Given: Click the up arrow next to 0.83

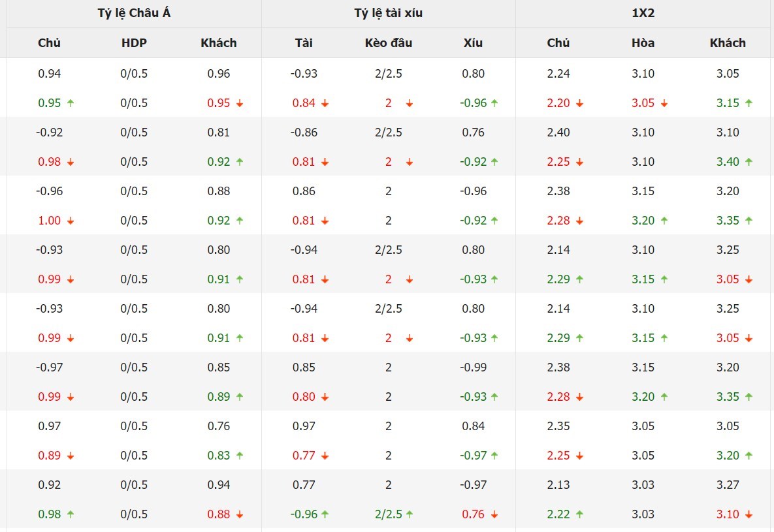Looking at the screenshot, I should 240,456.
